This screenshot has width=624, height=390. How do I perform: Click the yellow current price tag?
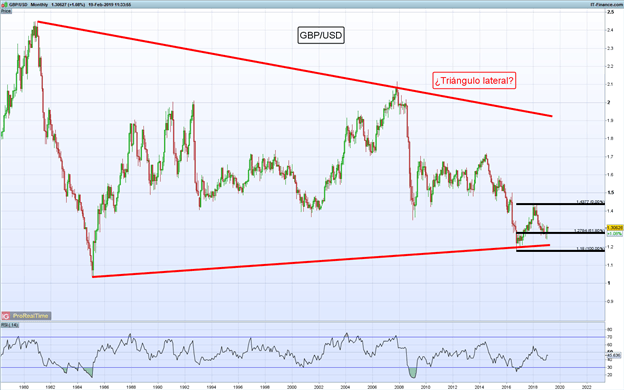615,228
